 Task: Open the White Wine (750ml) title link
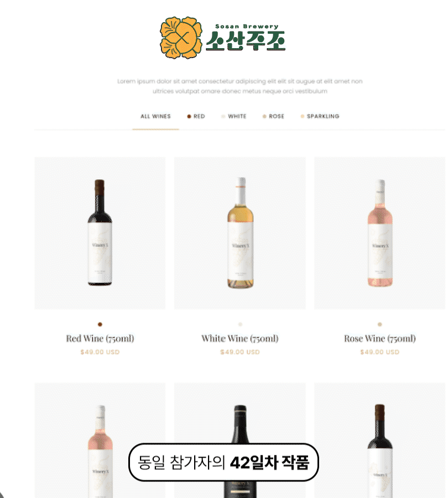click(x=240, y=339)
